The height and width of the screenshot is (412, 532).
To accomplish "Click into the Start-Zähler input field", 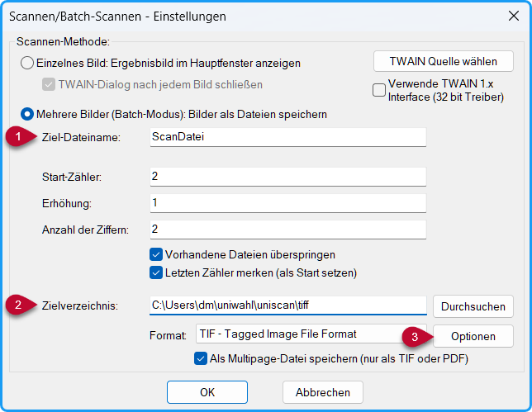I will pyautogui.click(x=288, y=177).
